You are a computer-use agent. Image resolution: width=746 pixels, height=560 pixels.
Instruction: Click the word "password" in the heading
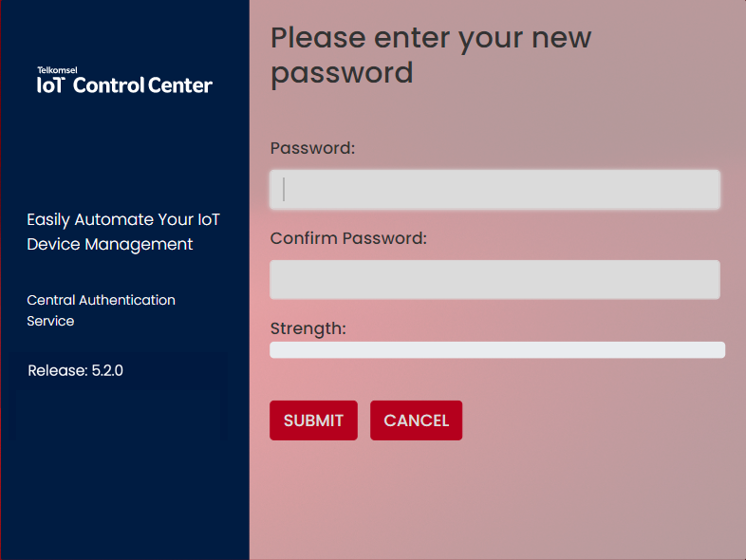coord(342,73)
